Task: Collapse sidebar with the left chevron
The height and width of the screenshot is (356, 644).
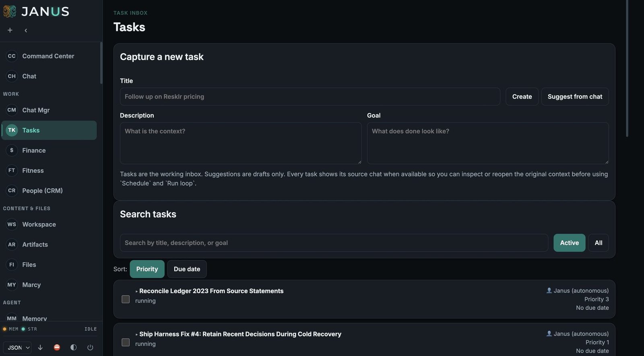Action: tap(26, 30)
